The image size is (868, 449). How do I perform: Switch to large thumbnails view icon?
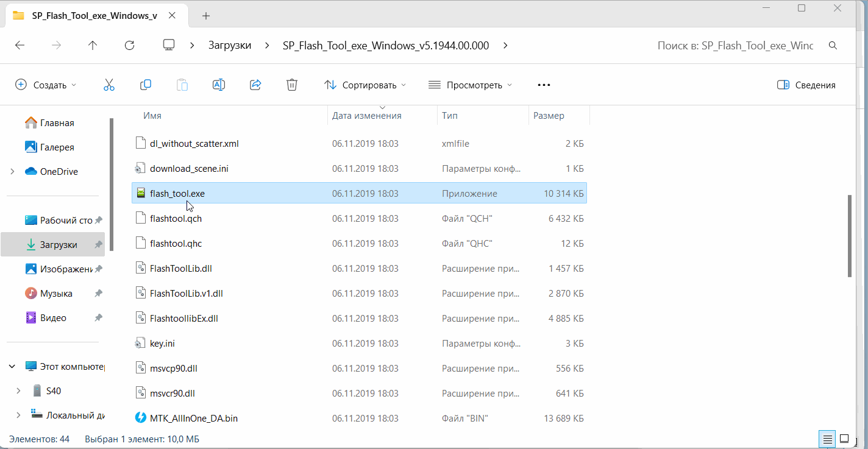pyautogui.click(x=844, y=439)
